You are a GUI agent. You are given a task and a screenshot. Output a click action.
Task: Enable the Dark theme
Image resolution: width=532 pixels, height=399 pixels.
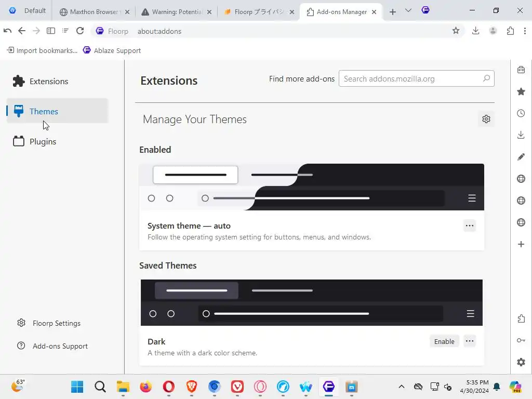tap(444, 341)
